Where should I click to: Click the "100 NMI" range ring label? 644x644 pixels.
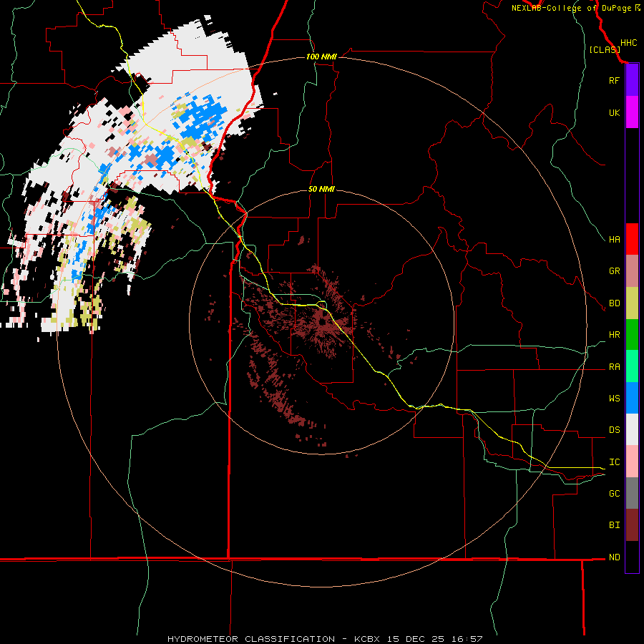pyautogui.click(x=321, y=57)
